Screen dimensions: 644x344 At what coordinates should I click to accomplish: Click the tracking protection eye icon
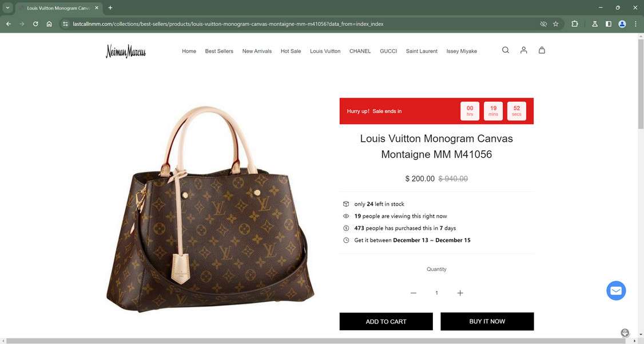pos(543,24)
